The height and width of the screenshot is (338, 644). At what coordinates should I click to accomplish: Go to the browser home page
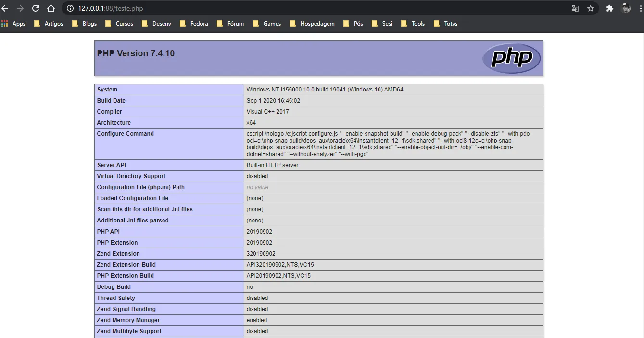click(x=51, y=8)
